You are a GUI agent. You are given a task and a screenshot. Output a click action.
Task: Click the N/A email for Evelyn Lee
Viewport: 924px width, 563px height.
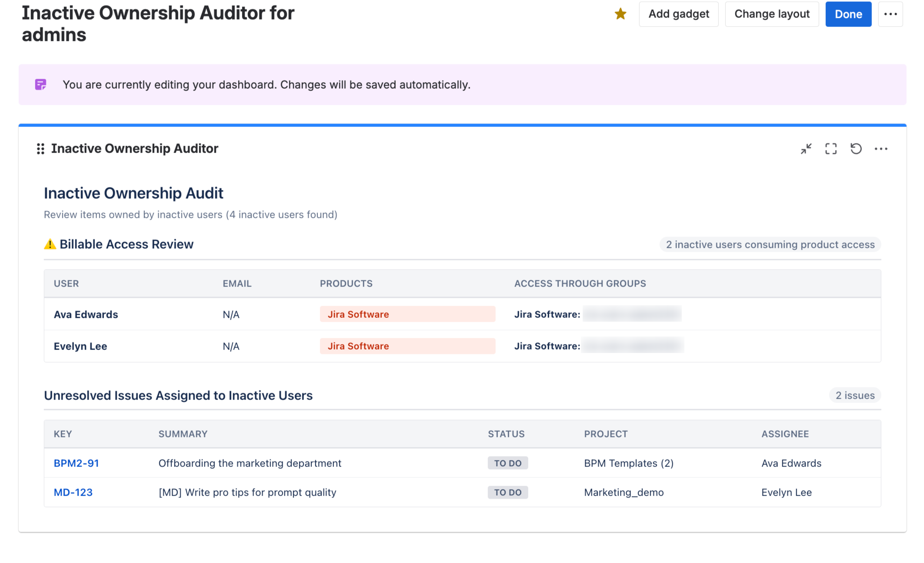(231, 346)
